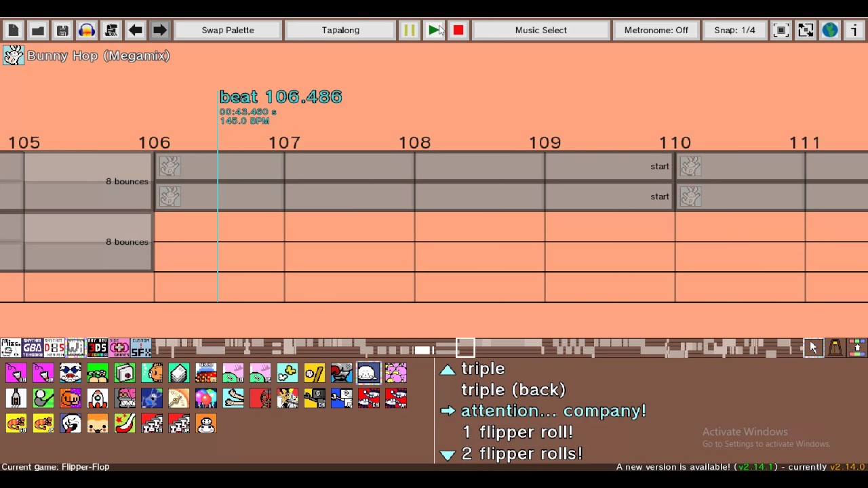Pause remix playback
This screenshot has width=868, height=488.
click(x=410, y=30)
